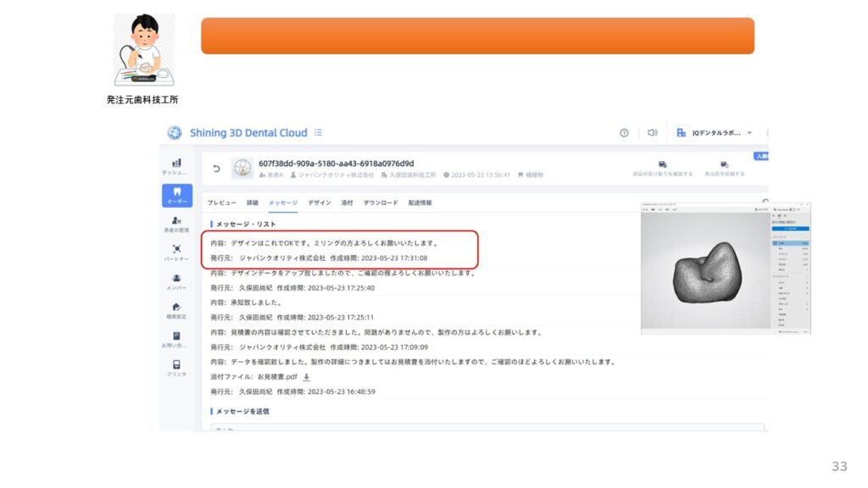Select the オーダー tooth icon in sidebar
Viewport: 868px width, 488px height.
[176, 195]
